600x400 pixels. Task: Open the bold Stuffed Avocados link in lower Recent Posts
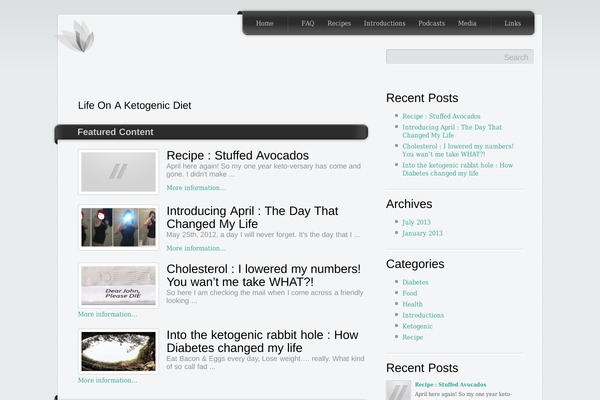click(450, 385)
